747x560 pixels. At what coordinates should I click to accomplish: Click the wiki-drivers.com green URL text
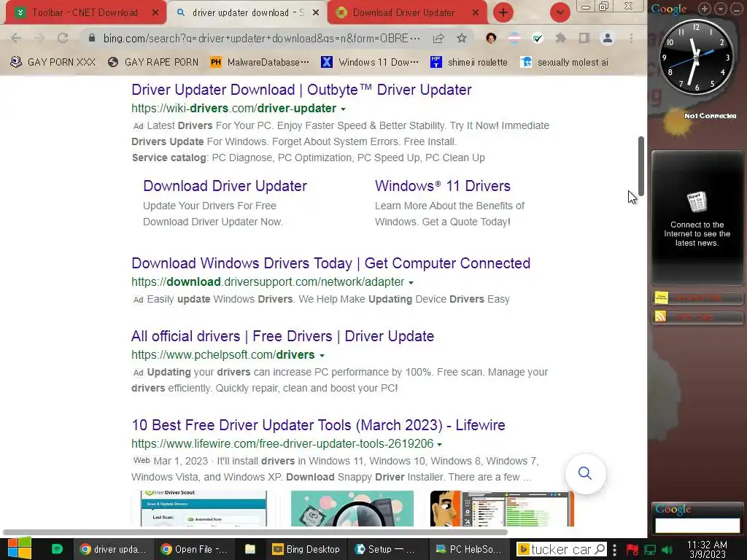point(234,108)
